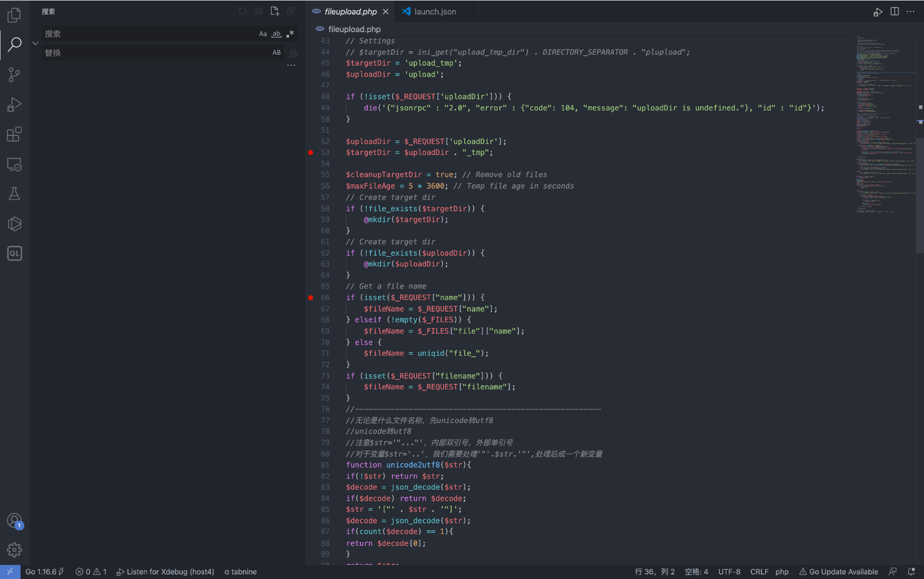The height and width of the screenshot is (579, 924).
Task: Collapse the replace field chevron
Action: pyautogui.click(x=35, y=43)
